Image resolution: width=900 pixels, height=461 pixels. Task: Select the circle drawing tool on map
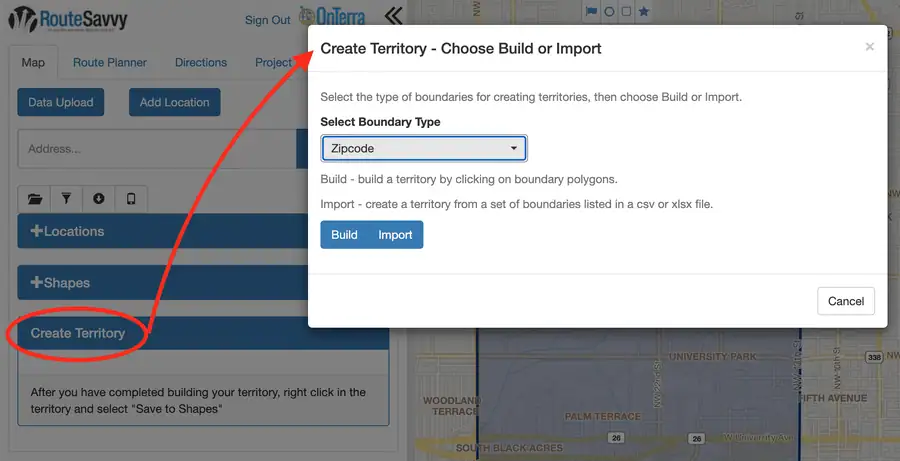click(609, 11)
